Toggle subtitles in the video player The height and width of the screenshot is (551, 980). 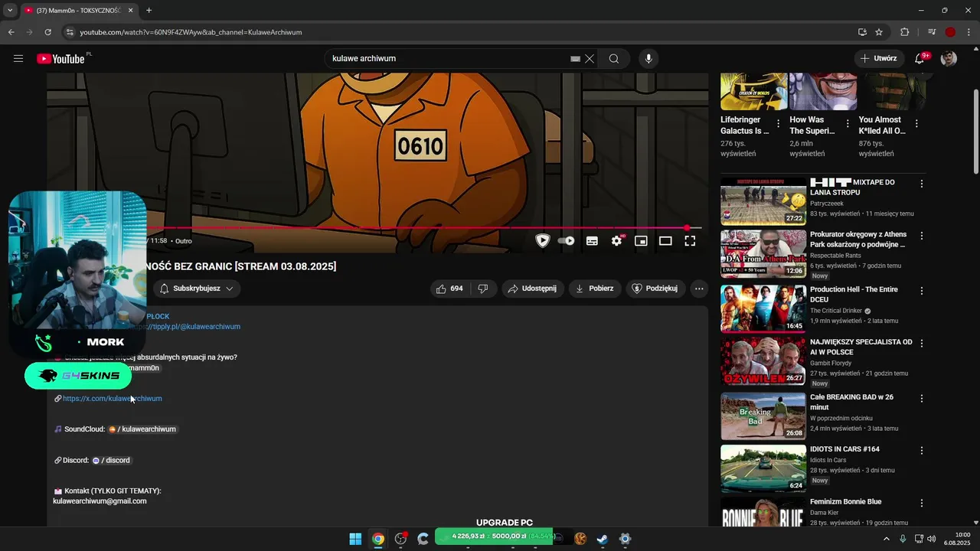(592, 241)
